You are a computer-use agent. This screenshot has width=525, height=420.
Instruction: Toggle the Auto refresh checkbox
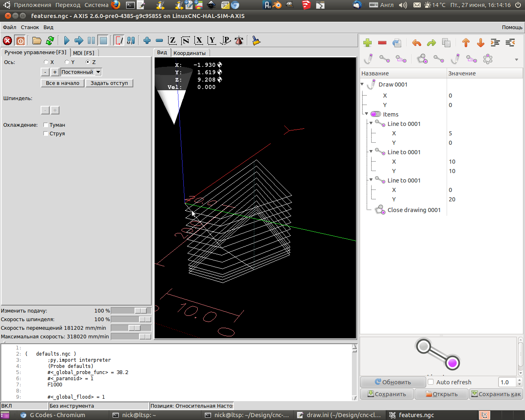(431, 382)
